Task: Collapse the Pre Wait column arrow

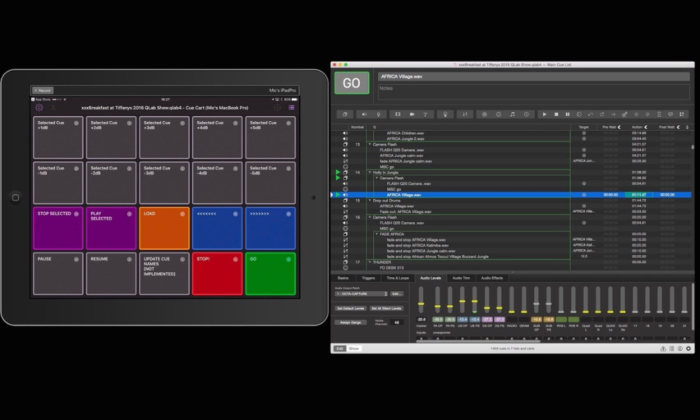Action: pos(619,127)
